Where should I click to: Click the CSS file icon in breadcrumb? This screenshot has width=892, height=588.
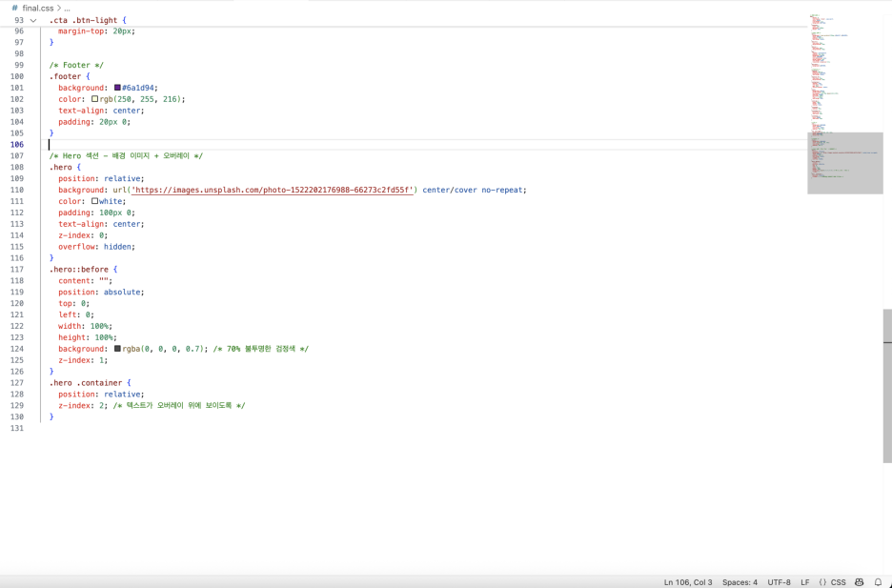(x=15, y=9)
